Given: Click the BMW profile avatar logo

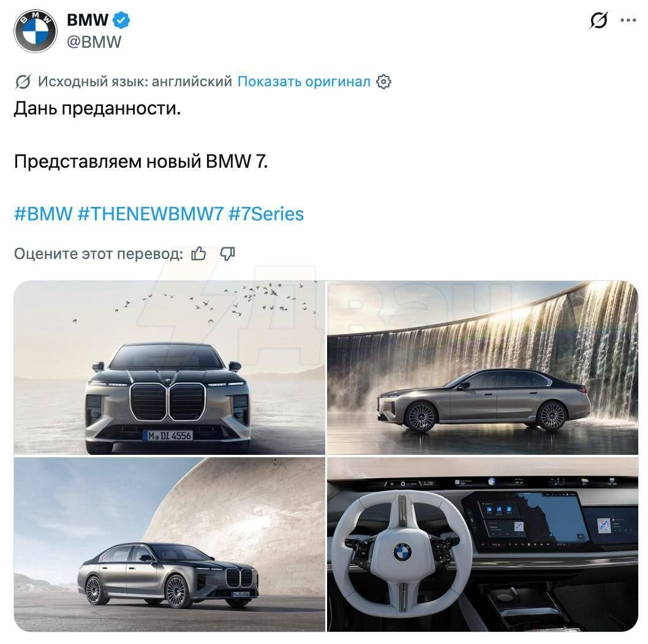Looking at the screenshot, I should pyautogui.click(x=35, y=31).
